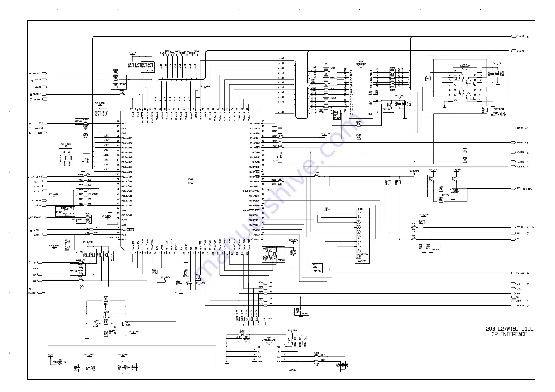Select the STB port label
This screenshot has width=555, height=392.
pyautogui.click(x=518, y=293)
